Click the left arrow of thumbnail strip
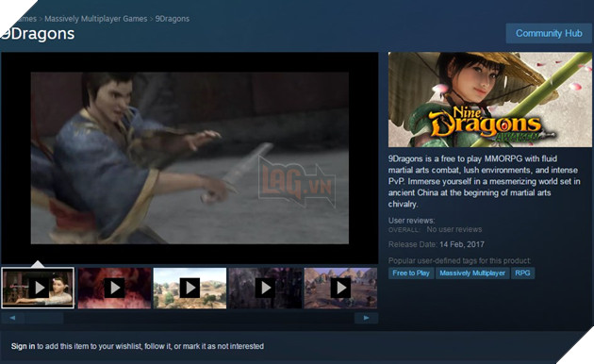594x364 pixels. click(12, 318)
